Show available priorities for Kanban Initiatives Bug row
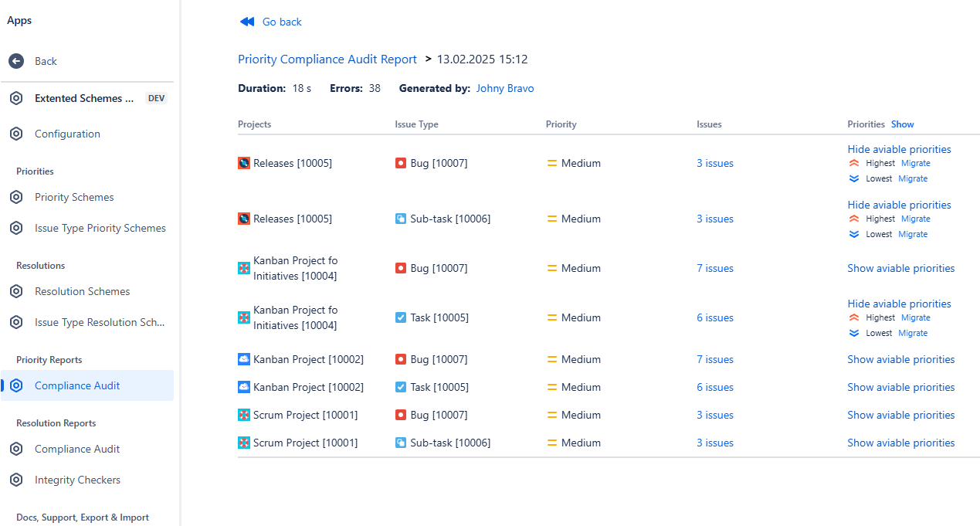Viewport: 980px width, 526px height. click(900, 268)
